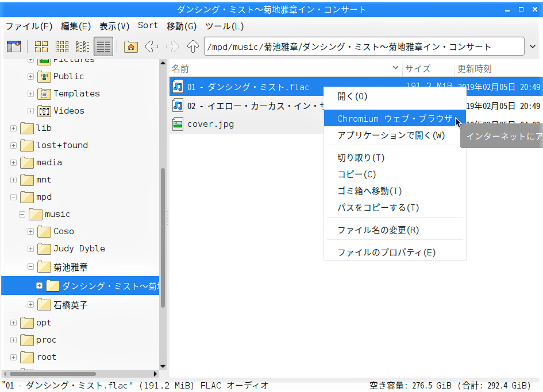Switch to compact list view mode

tap(83, 47)
